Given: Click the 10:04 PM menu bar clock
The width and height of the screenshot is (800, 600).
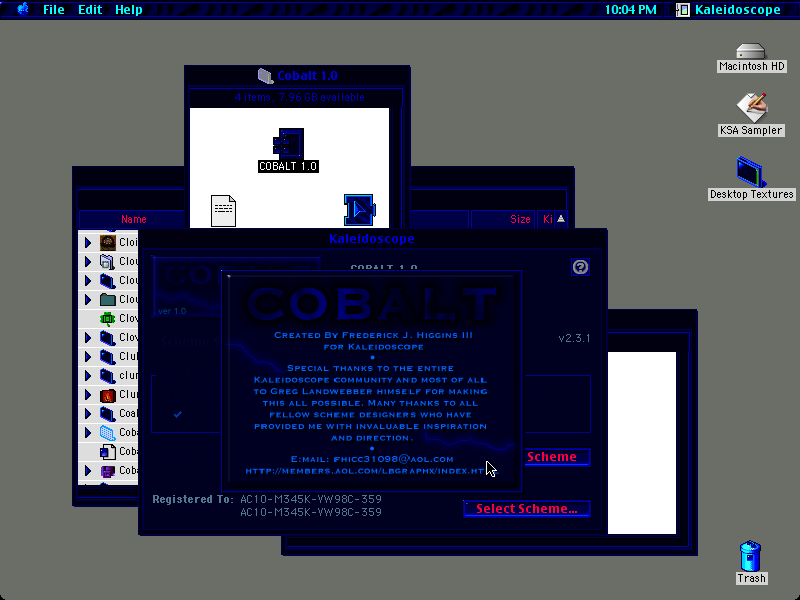Looking at the screenshot, I should tap(631, 10).
